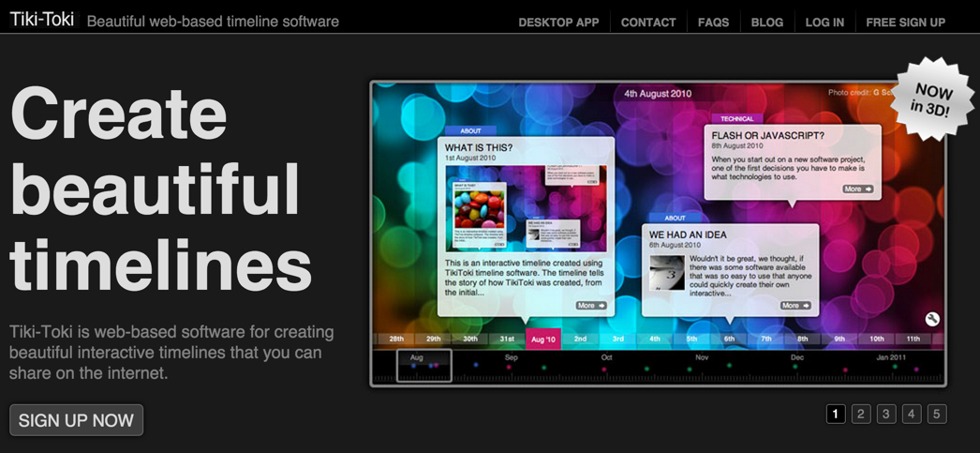Viewport: 980px width, 453px height.
Task: Click the 11th date marker
Action: (913, 339)
